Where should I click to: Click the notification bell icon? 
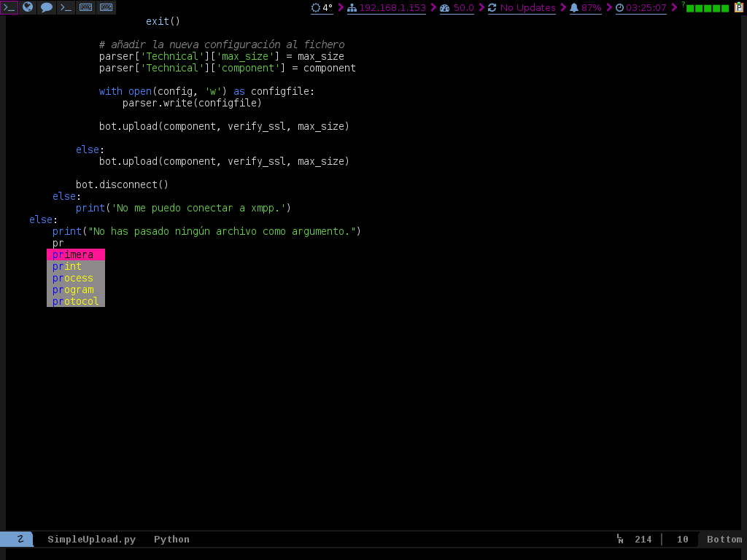pyautogui.click(x=574, y=7)
